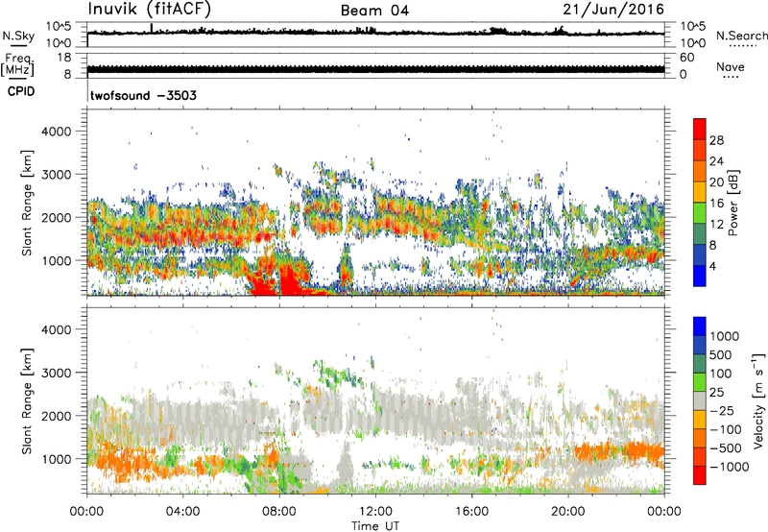Click the frequency trace black band

375,69
